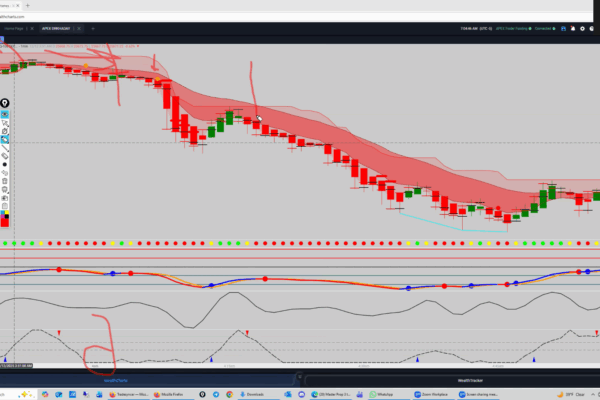Select the cursor pointer tool in drawing toolbar

coord(5,123)
